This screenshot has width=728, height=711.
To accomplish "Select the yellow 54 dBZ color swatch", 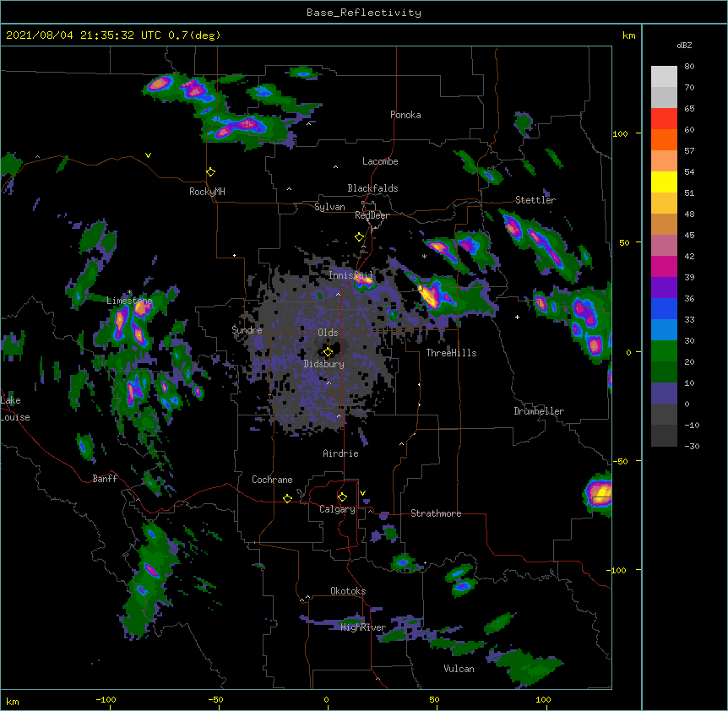I will click(x=664, y=182).
